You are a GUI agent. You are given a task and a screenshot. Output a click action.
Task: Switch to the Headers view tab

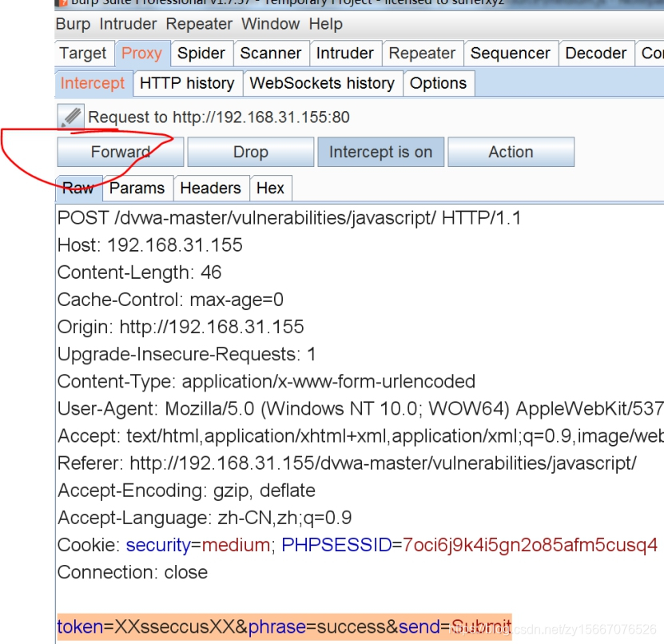210,188
